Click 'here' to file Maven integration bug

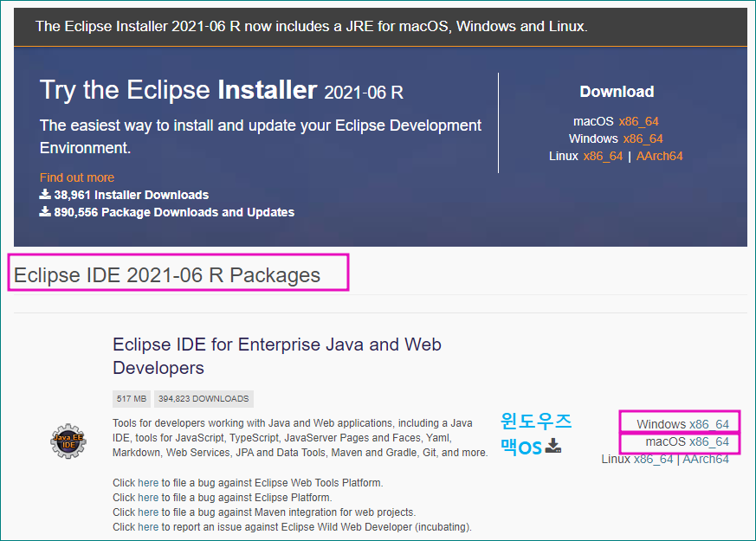point(148,512)
